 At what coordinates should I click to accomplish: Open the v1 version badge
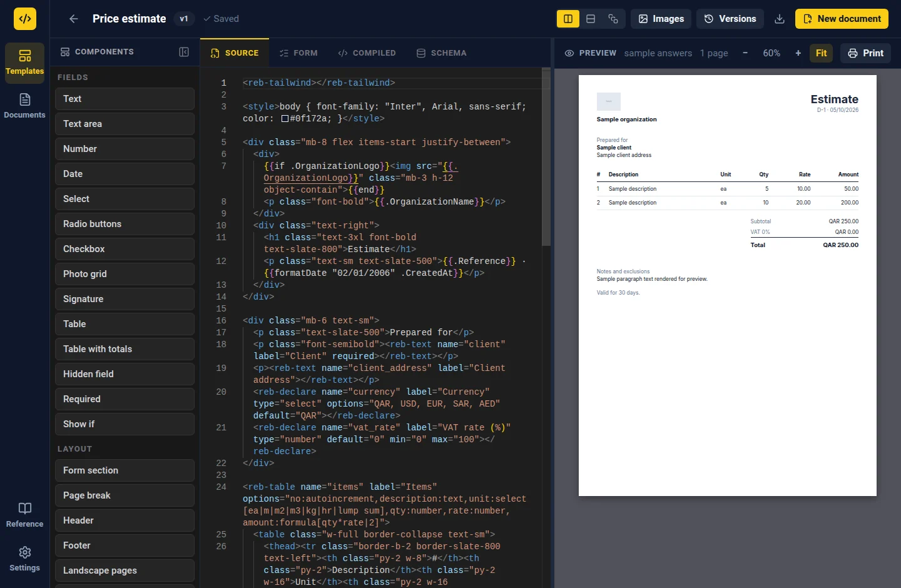tap(184, 19)
